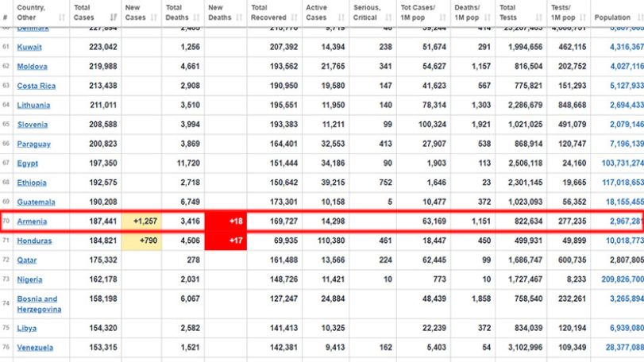Click Egypt's population 103,731,274 link

pyautogui.click(x=623, y=164)
